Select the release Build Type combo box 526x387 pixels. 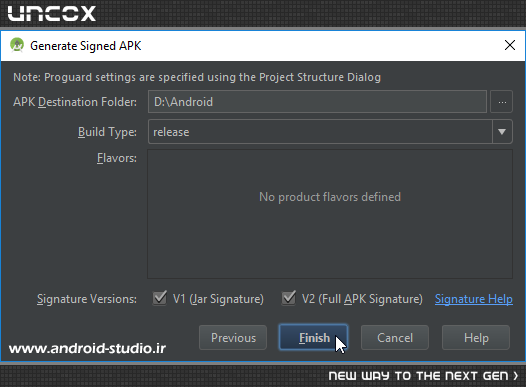[x=330, y=132]
